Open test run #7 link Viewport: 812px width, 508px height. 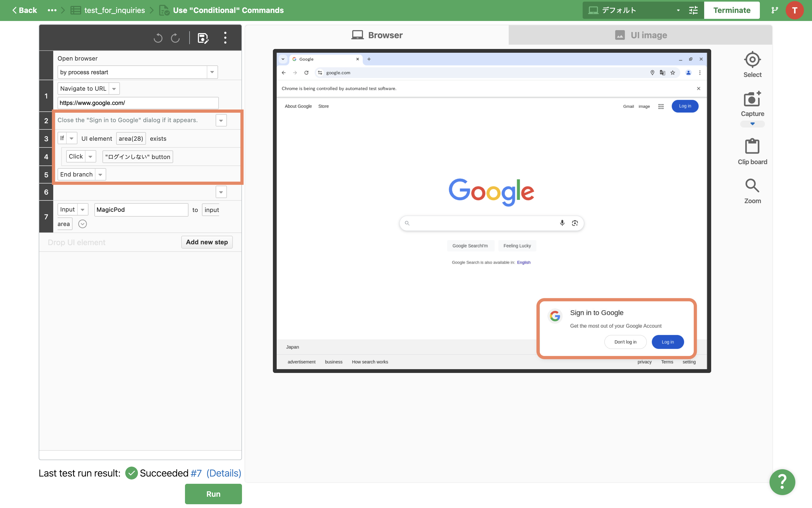coord(196,473)
